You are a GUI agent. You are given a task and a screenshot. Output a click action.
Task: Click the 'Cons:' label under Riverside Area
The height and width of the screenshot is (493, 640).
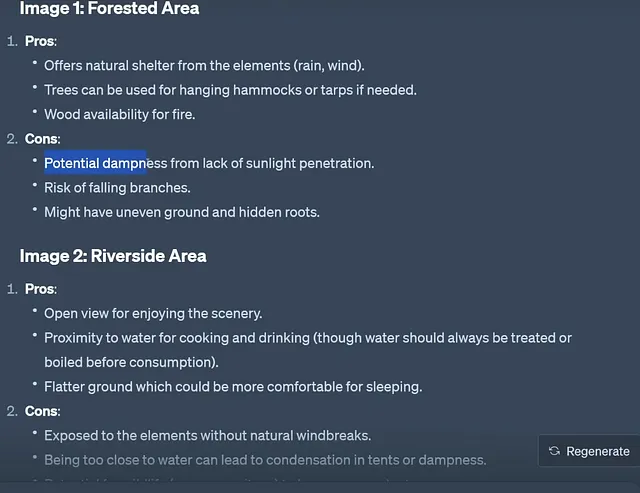tap(42, 411)
